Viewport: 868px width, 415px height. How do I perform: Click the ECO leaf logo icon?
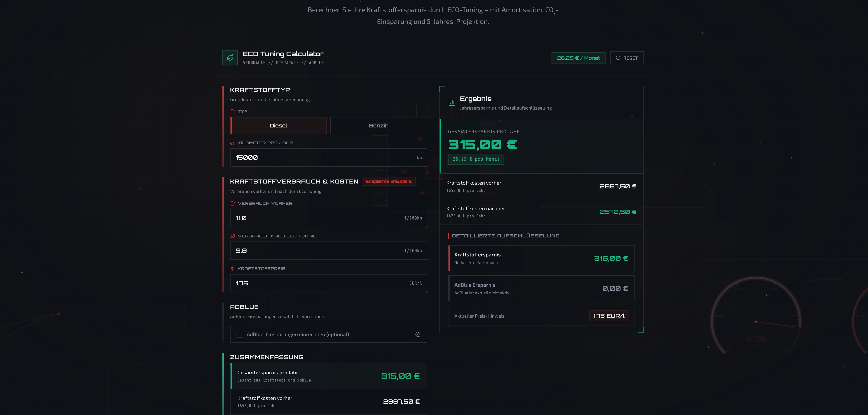point(230,58)
